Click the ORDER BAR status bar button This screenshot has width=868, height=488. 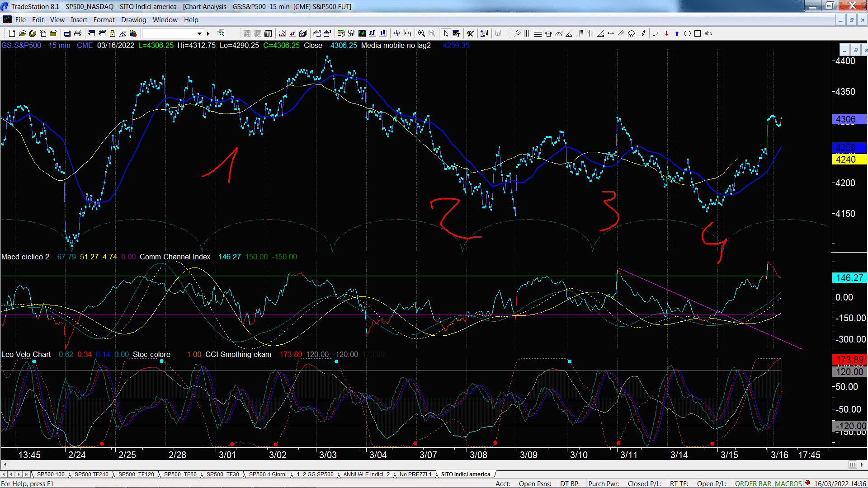[753, 484]
